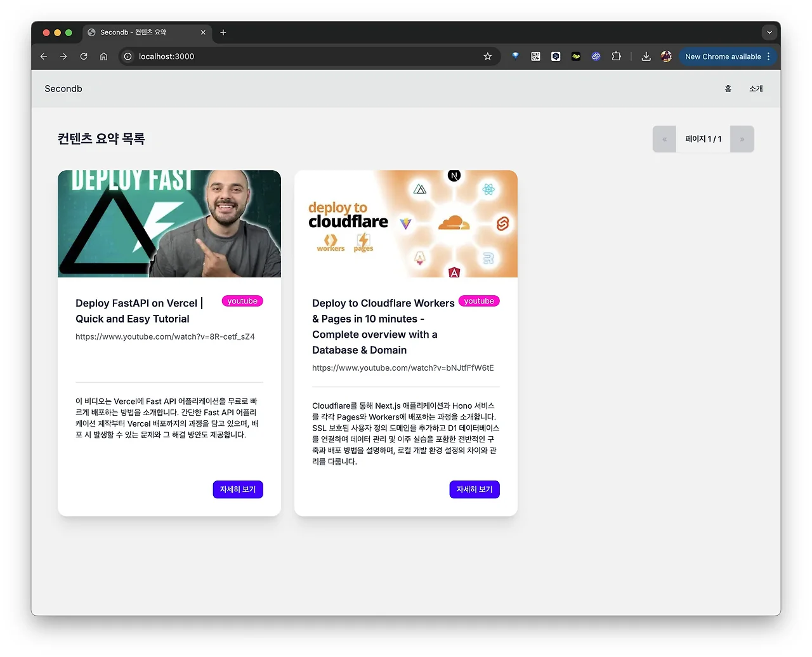Open the Chrome three-dot menu

769,56
